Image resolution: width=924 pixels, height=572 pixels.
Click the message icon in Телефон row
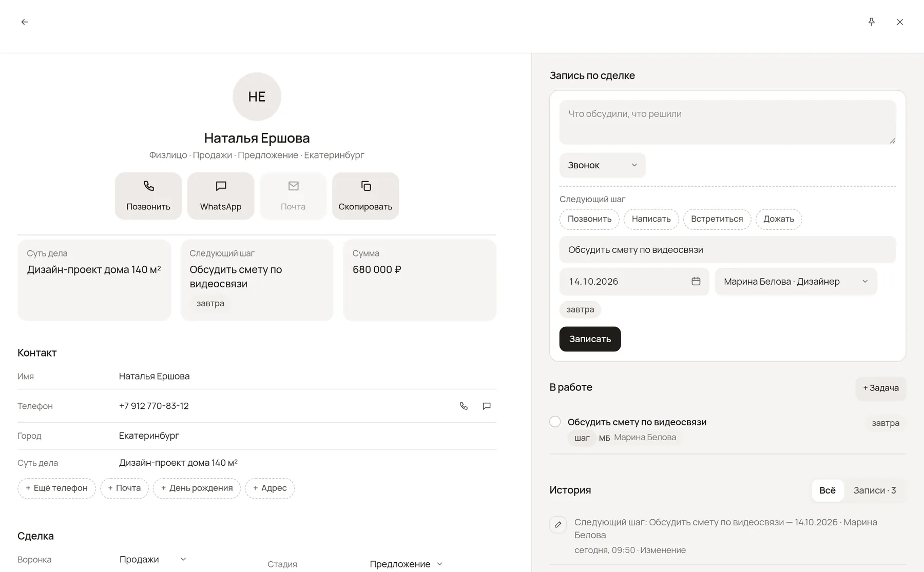(487, 406)
